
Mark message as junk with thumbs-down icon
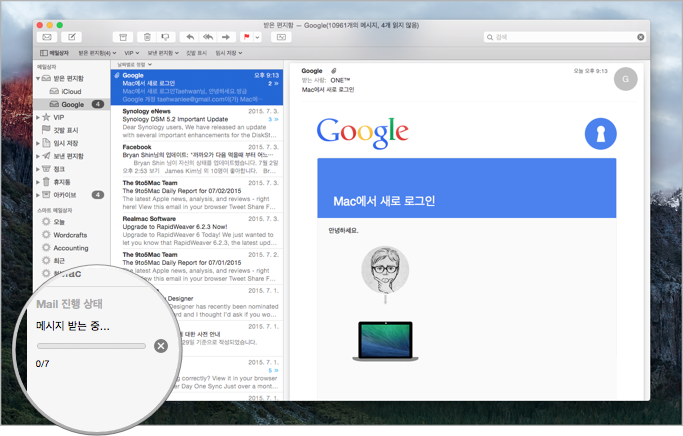[165, 37]
